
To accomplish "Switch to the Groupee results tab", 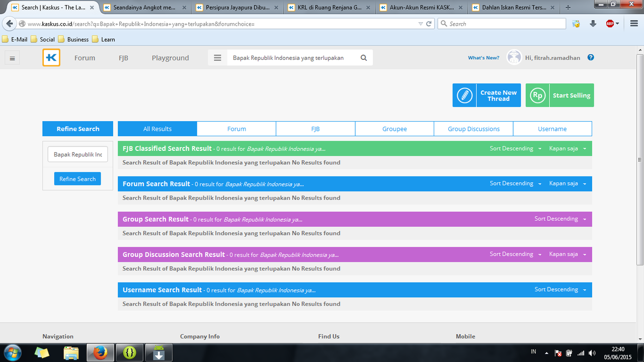I will [394, 129].
